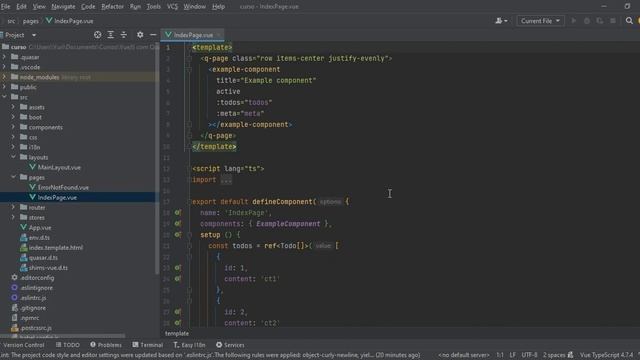Collapse the layouts folder
This screenshot has width=640, height=360.
click(x=13, y=157)
